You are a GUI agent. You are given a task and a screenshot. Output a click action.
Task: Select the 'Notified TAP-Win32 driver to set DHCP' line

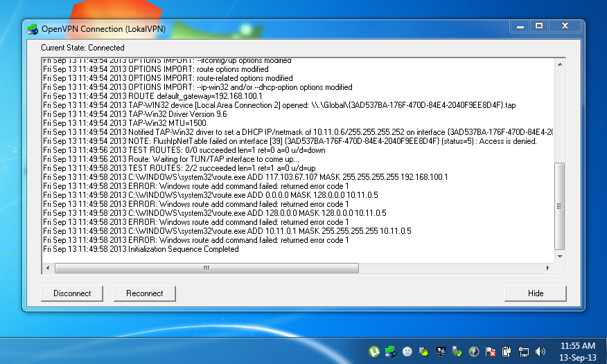tap(298, 133)
